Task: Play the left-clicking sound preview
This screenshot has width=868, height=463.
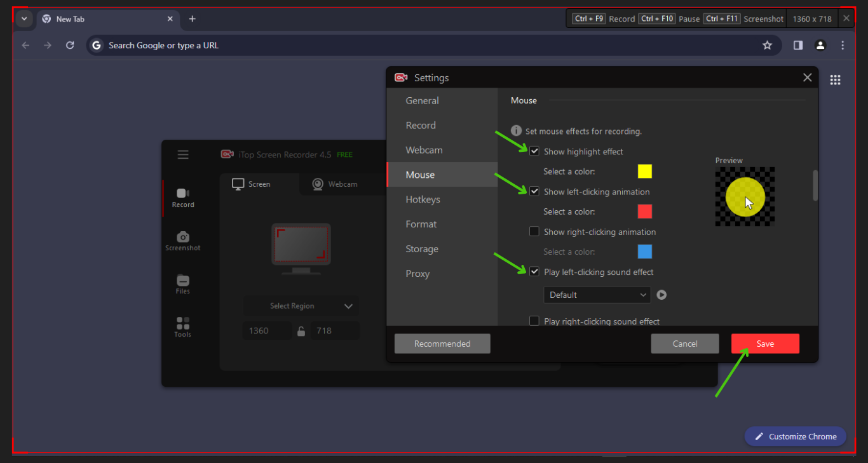Action: [661, 295]
